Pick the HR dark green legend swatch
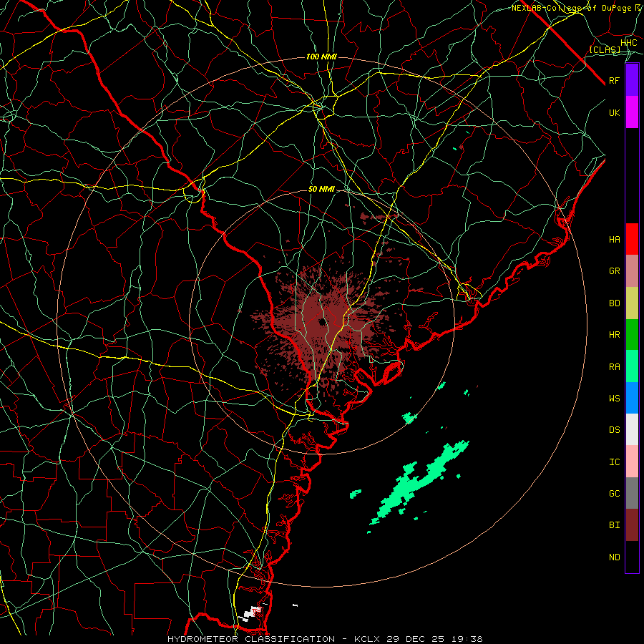644x644 pixels. [x=632, y=335]
